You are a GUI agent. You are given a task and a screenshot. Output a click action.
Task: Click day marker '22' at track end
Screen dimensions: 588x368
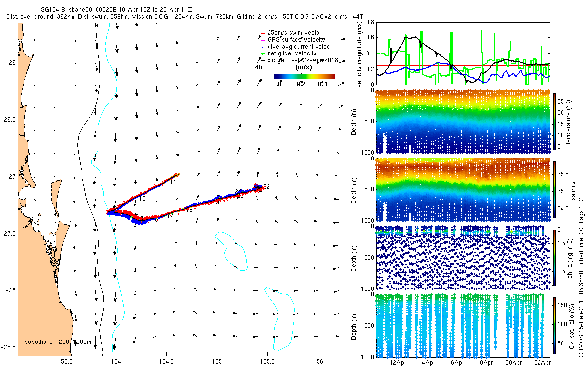coord(267,186)
